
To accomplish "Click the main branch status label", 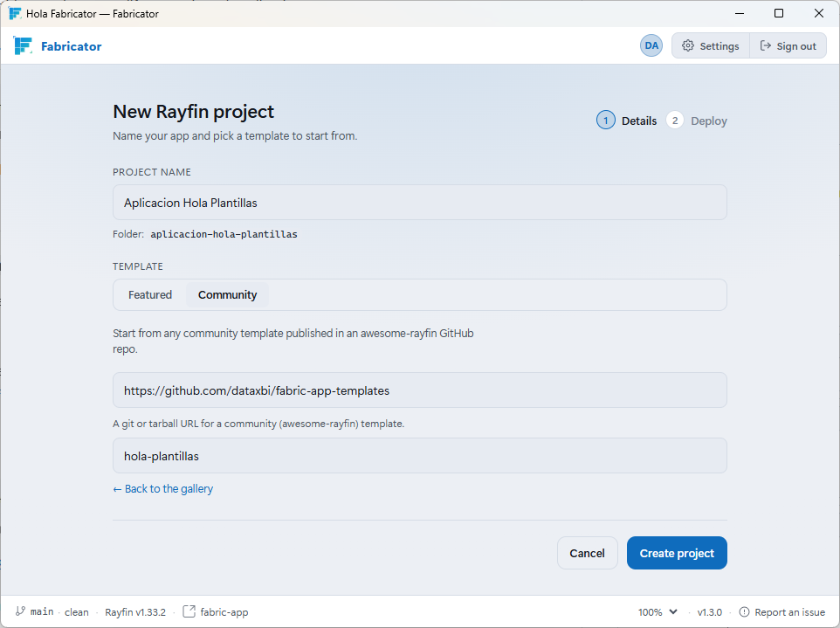I will click(x=42, y=611).
